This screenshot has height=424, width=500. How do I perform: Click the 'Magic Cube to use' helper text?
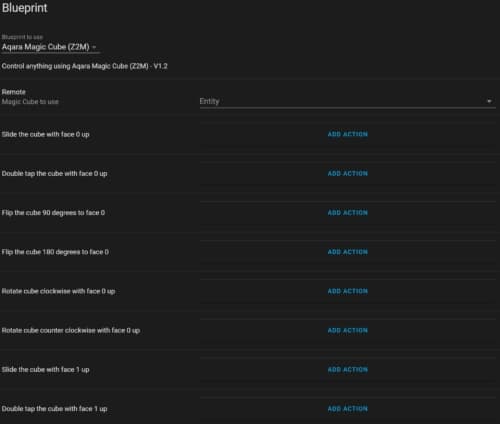point(30,102)
